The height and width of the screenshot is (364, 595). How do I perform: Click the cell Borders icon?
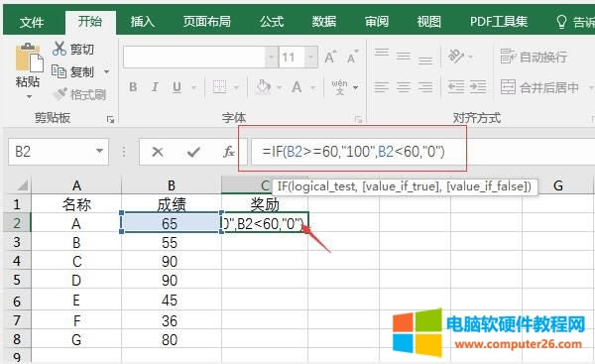(x=219, y=87)
